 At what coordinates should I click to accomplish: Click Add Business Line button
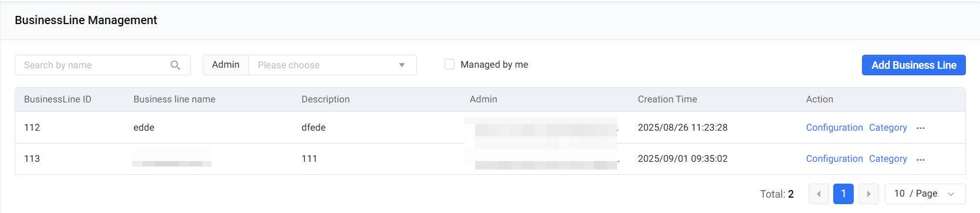pyautogui.click(x=914, y=65)
